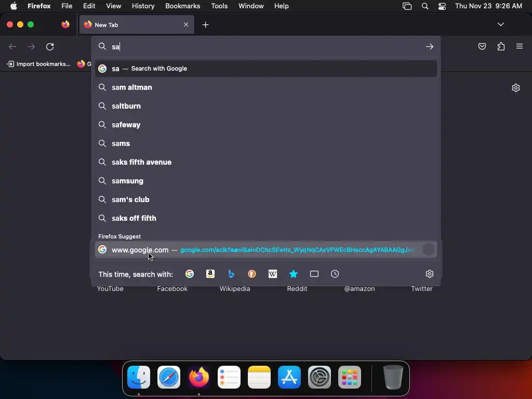The width and height of the screenshot is (532, 399).
Task: Choose the 'sams' suggestion
Action: [x=266, y=143]
